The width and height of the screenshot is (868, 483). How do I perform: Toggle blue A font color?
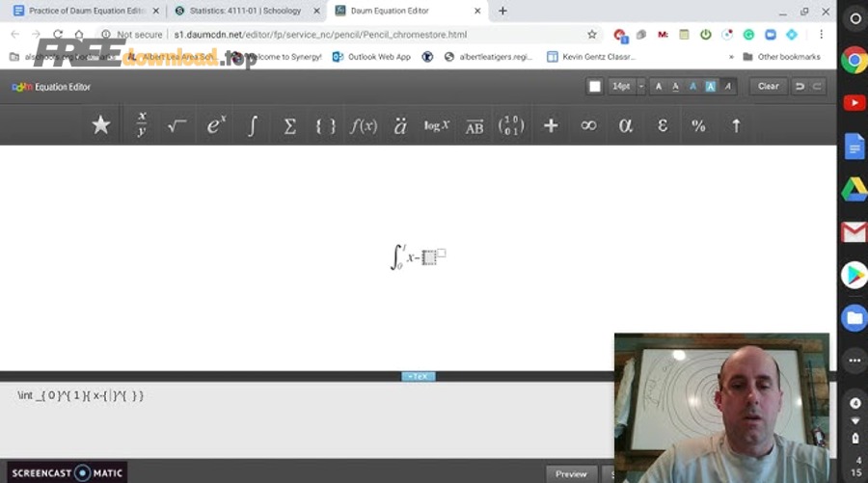tap(692, 87)
